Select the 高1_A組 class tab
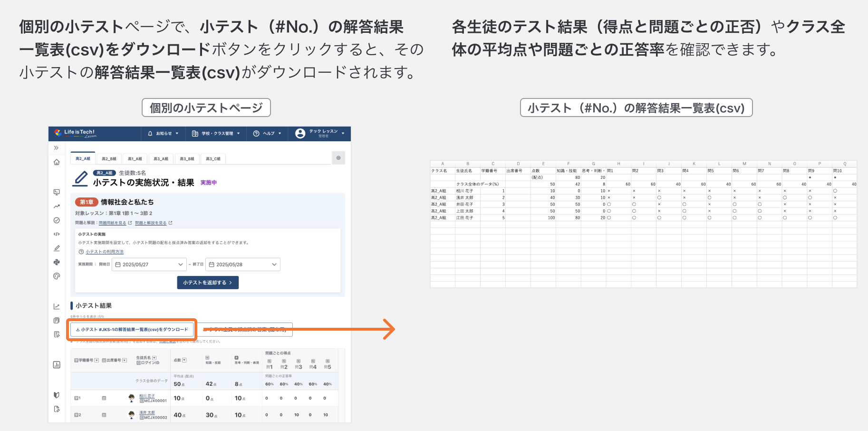Image resolution: width=868 pixels, height=431 pixels. pyautogui.click(x=135, y=158)
